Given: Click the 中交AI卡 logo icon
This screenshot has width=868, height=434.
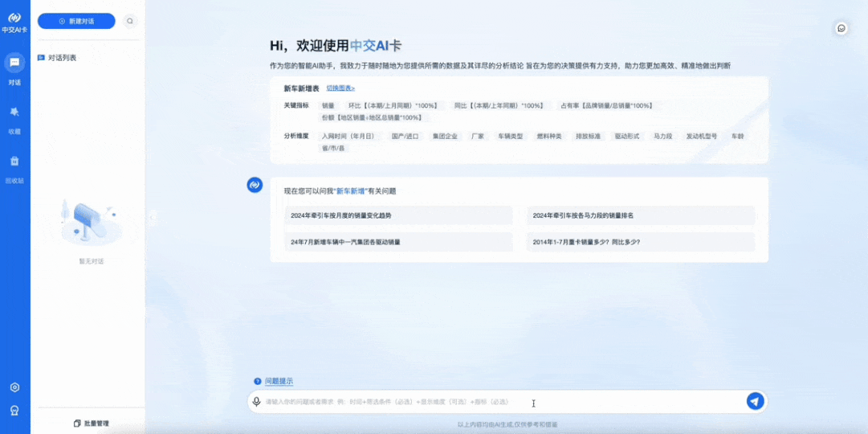Looking at the screenshot, I should pyautogui.click(x=14, y=18).
